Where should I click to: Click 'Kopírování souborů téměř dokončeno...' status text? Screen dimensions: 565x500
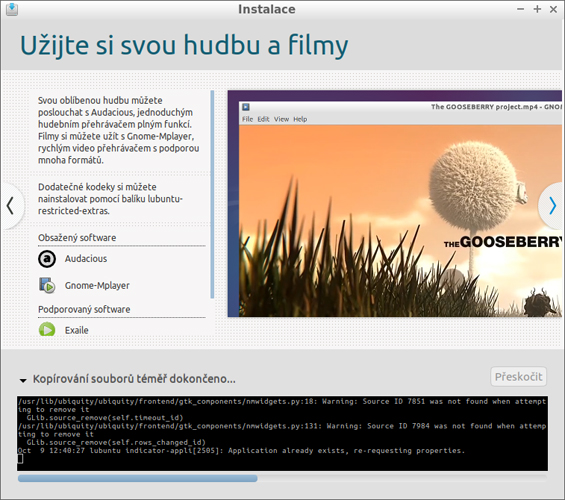click(x=134, y=379)
